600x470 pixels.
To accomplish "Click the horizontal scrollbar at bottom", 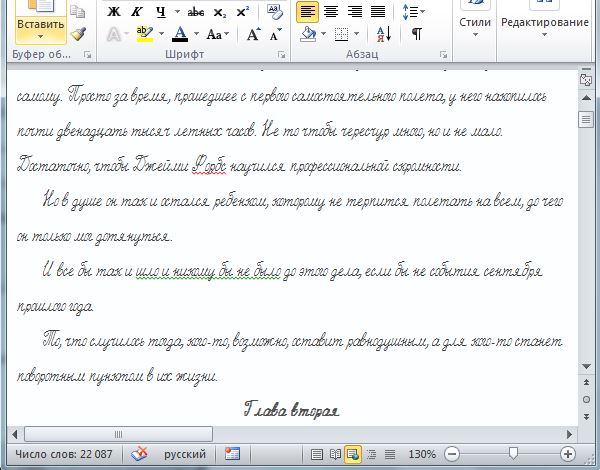I will point(290,432).
